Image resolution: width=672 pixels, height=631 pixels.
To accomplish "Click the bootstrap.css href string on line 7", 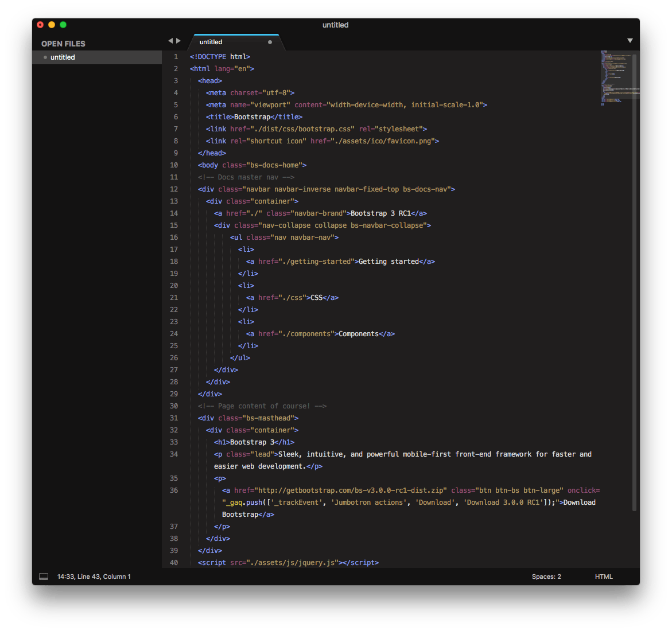I will point(302,129).
